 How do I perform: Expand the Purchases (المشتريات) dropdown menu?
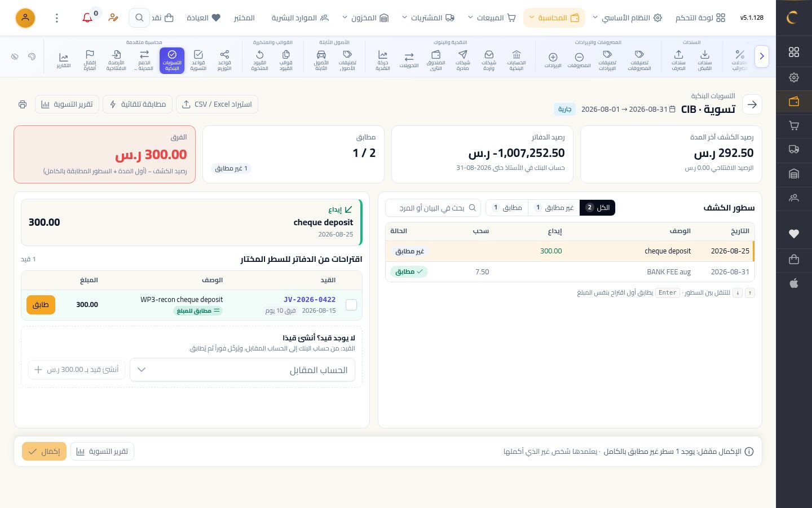428,18
